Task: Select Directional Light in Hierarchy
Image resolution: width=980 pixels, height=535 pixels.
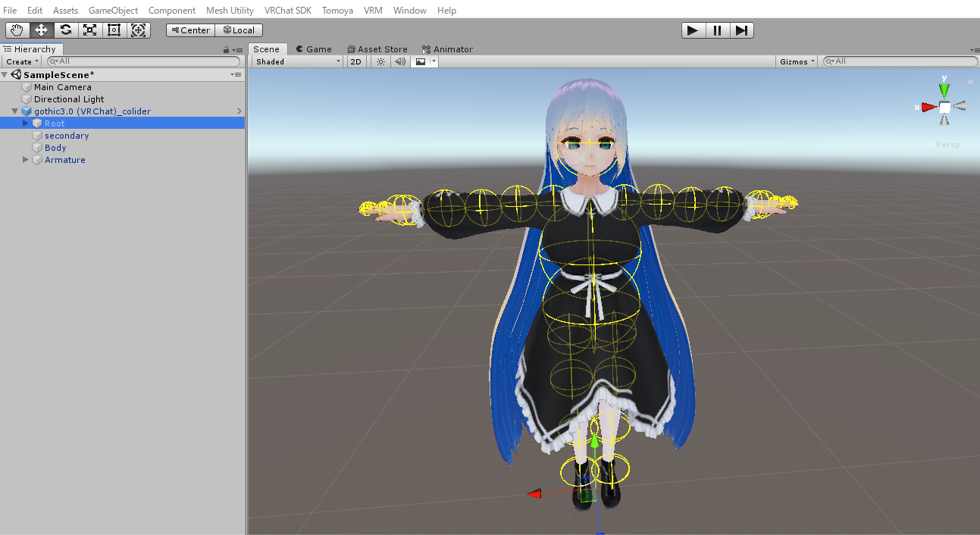Action: tap(69, 99)
